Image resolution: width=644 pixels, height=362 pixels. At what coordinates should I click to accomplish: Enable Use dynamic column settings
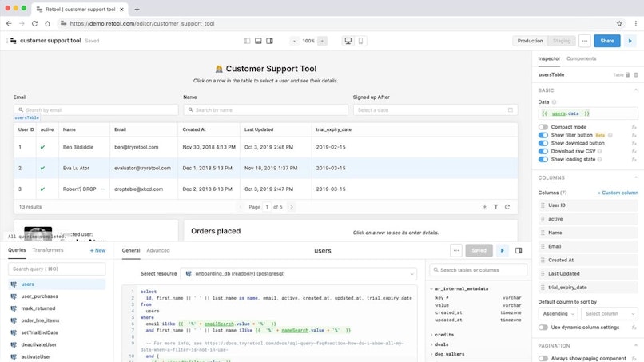[x=543, y=328]
